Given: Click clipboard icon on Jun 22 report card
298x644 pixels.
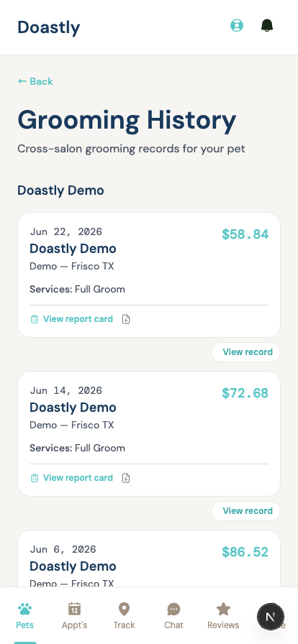Looking at the screenshot, I should [x=35, y=319].
